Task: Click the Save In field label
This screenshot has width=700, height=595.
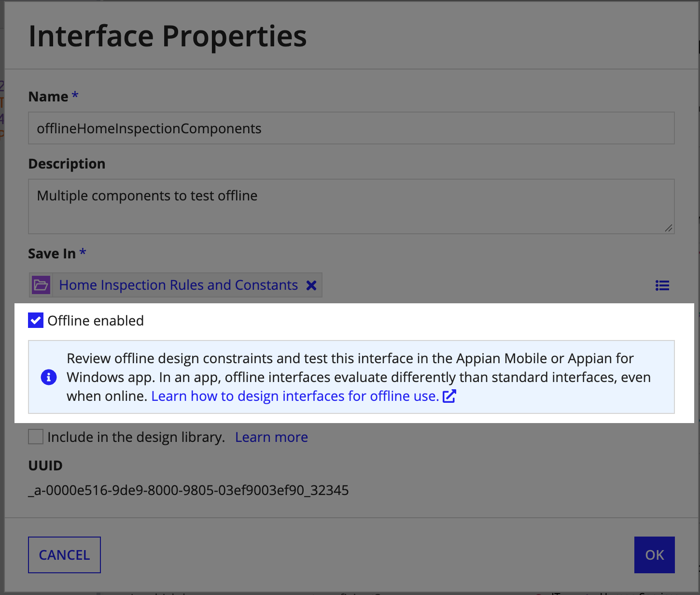Action: pos(52,254)
